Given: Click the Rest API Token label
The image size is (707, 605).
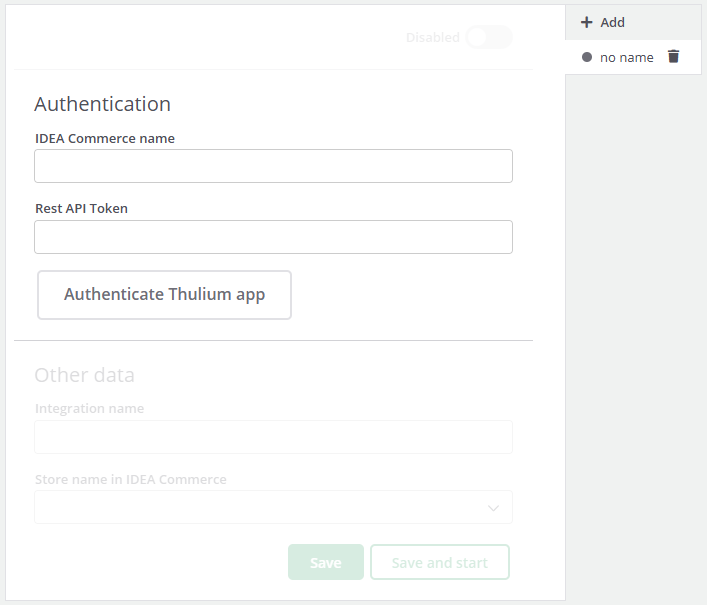Looking at the screenshot, I should 81,208.
